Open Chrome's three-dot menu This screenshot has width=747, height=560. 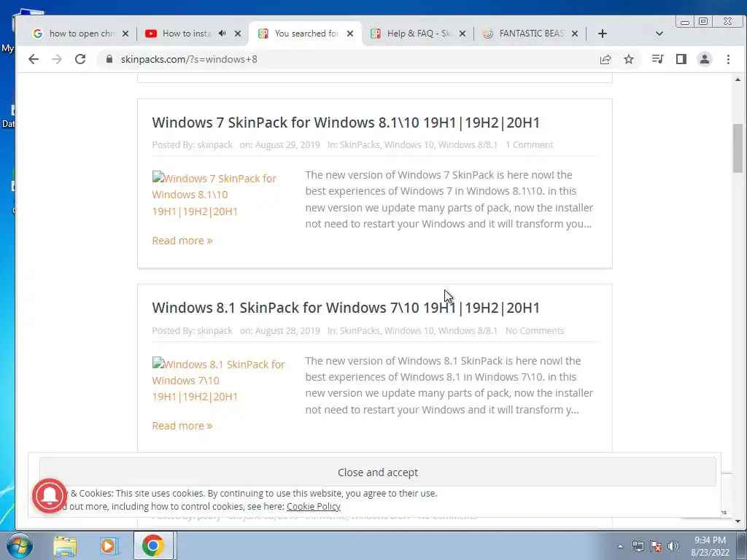[729, 59]
